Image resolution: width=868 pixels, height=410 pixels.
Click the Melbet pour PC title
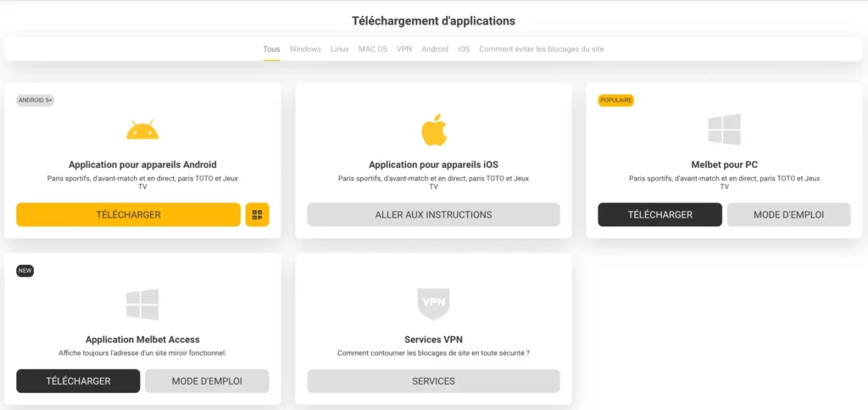tap(724, 165)
